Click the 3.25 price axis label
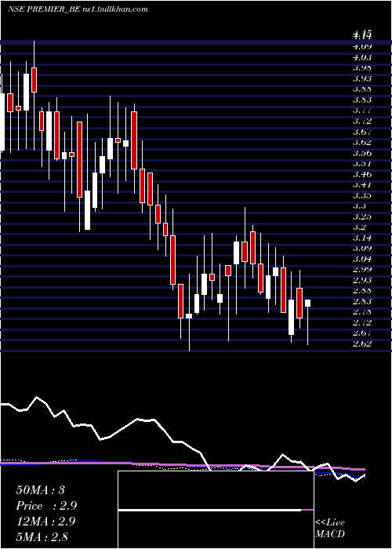Screen dimensions: 392x549 coord(362,216)
